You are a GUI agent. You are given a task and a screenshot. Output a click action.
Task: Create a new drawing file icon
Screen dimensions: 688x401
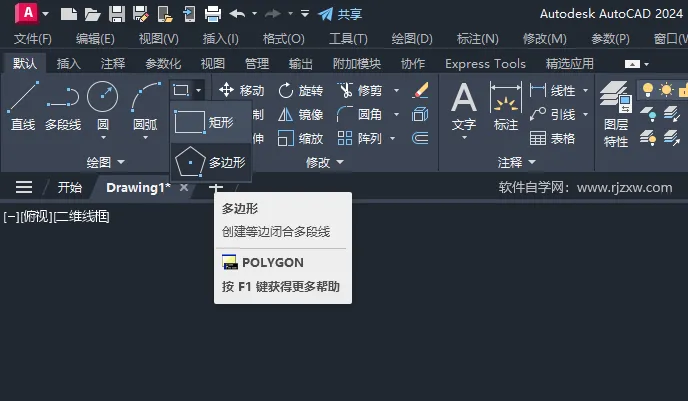click(68, 14)
